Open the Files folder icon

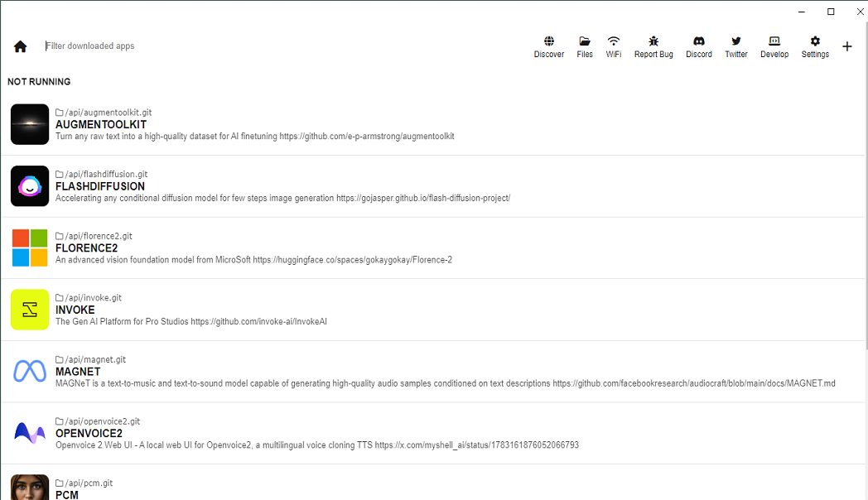pos(585,41)
